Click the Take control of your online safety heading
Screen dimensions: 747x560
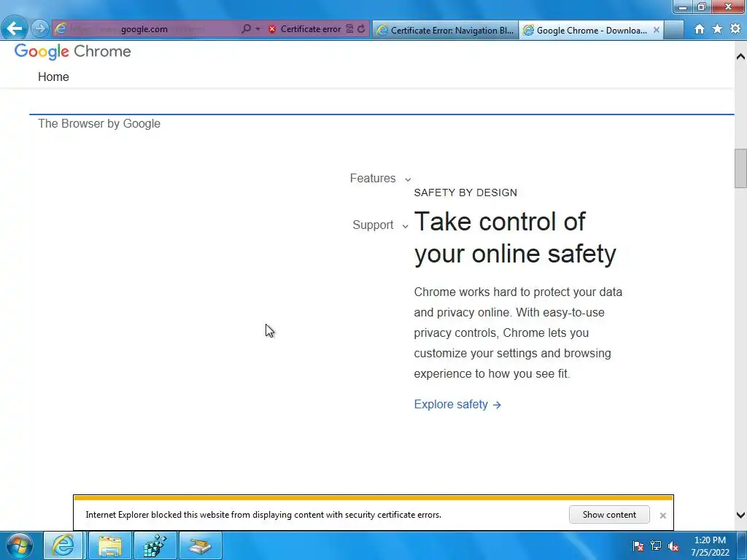tap(515, 238)
